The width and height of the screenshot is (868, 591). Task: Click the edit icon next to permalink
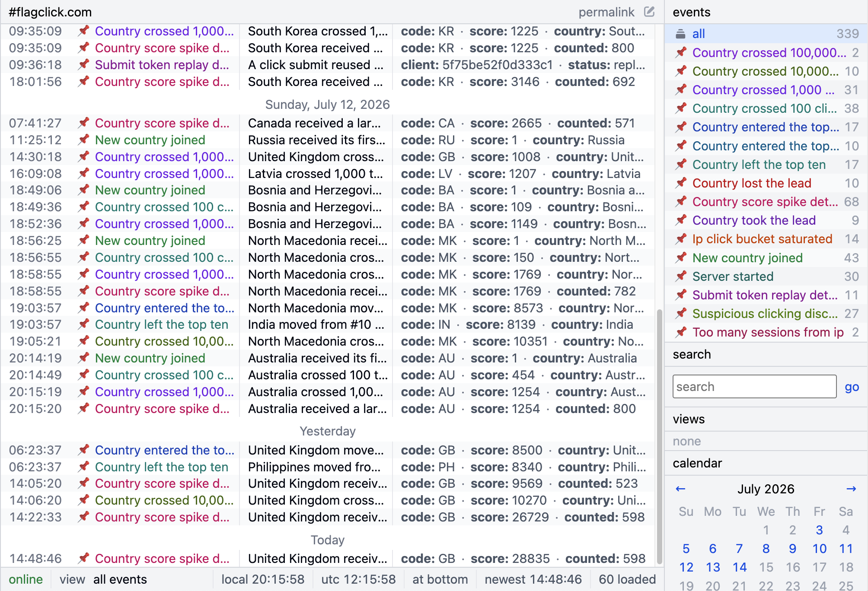(x=649, y=12)
